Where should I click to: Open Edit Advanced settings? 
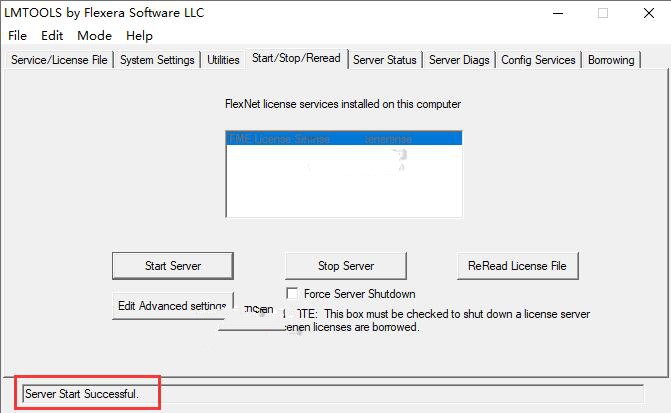point(173,306)
